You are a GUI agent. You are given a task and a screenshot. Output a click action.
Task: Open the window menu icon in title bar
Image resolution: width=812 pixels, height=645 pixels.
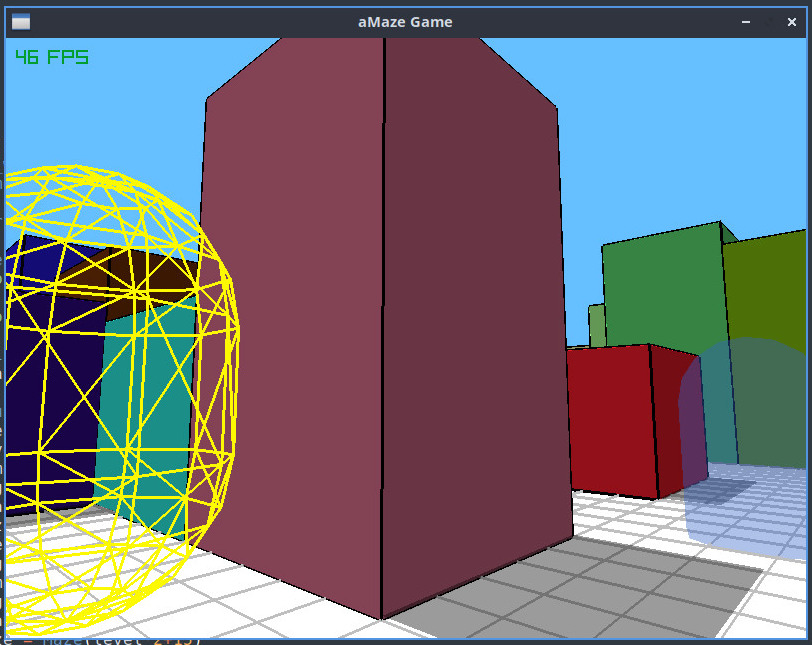pyautogui.click(x=21, y=22)
